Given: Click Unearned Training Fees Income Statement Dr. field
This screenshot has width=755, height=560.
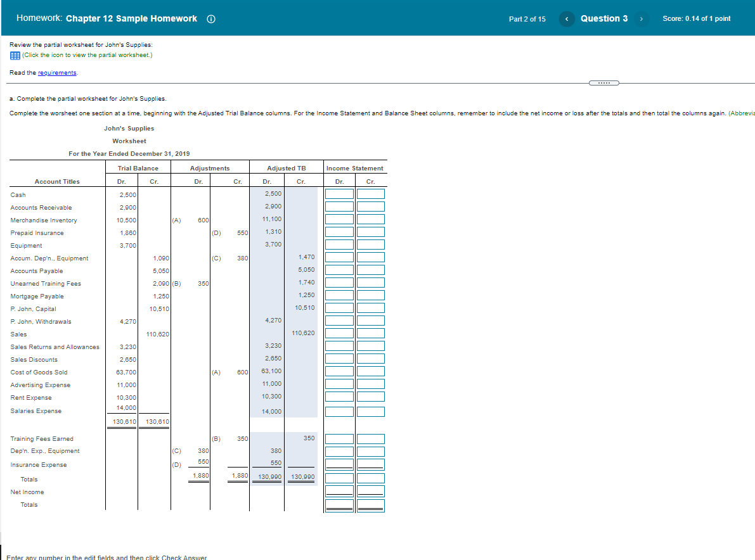Looking at the screenshot, I should (339, 283).
